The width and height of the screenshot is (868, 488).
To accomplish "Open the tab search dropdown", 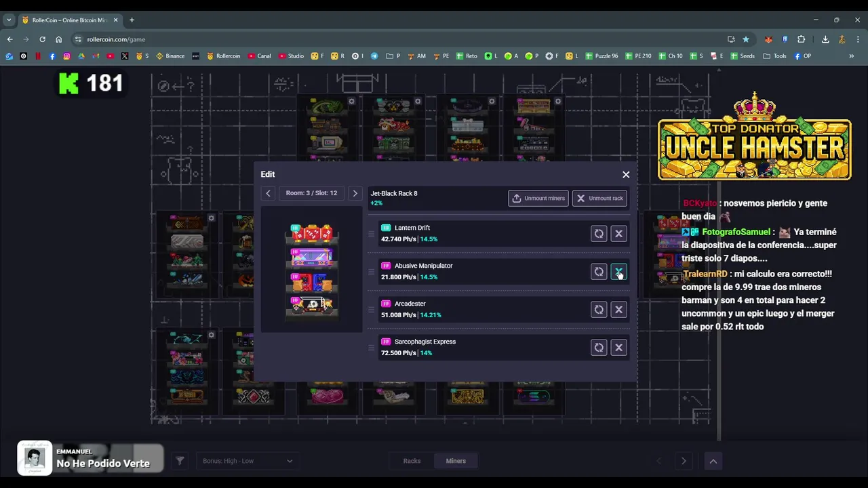I will tap(9, 20).
